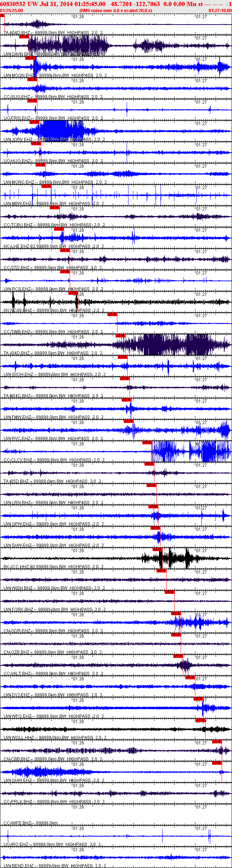
Task: Select the red pick marker on the UW.FORK trace
Action: click(x=169, y=592)
